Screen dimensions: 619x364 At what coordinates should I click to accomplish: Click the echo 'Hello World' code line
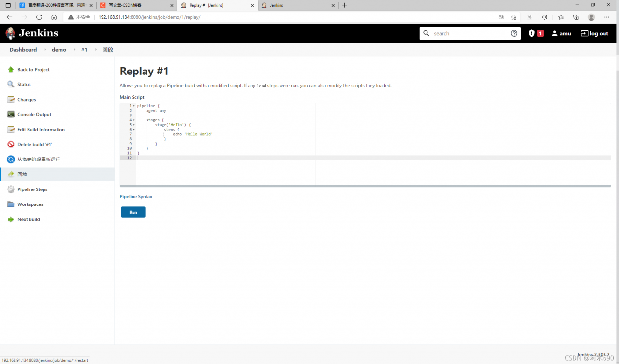[192, 134]
